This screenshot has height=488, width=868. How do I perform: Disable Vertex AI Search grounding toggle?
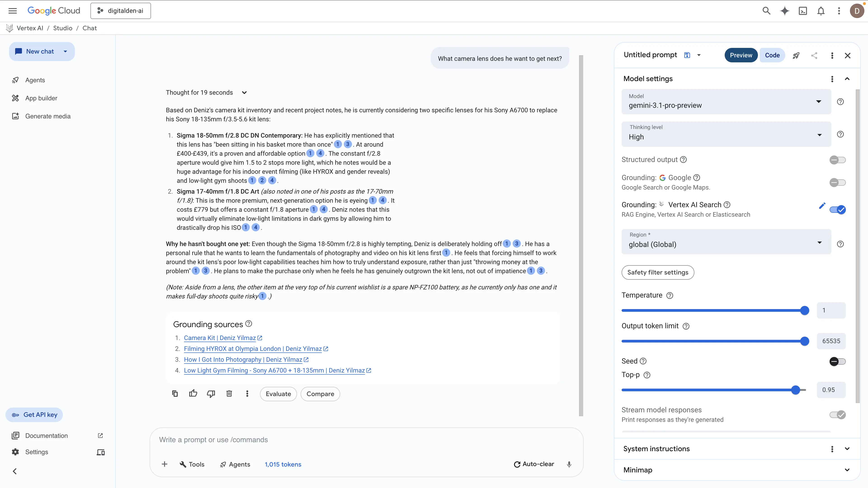tap(837, 210)
